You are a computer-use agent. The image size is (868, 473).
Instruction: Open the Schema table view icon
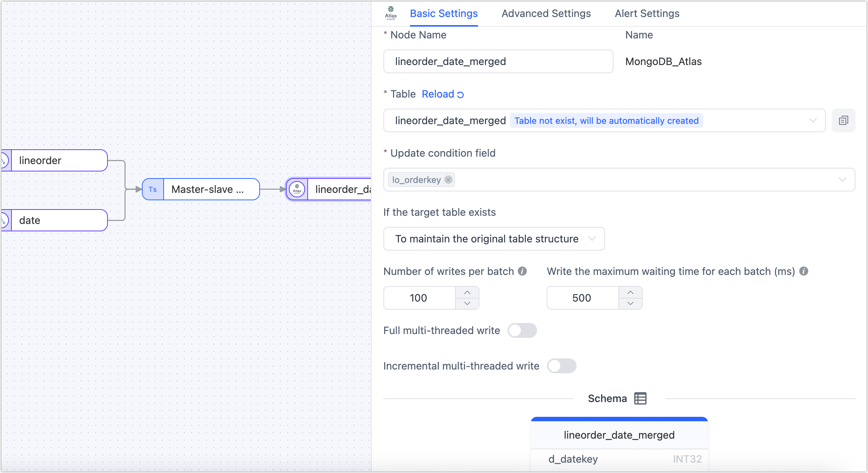640,398
